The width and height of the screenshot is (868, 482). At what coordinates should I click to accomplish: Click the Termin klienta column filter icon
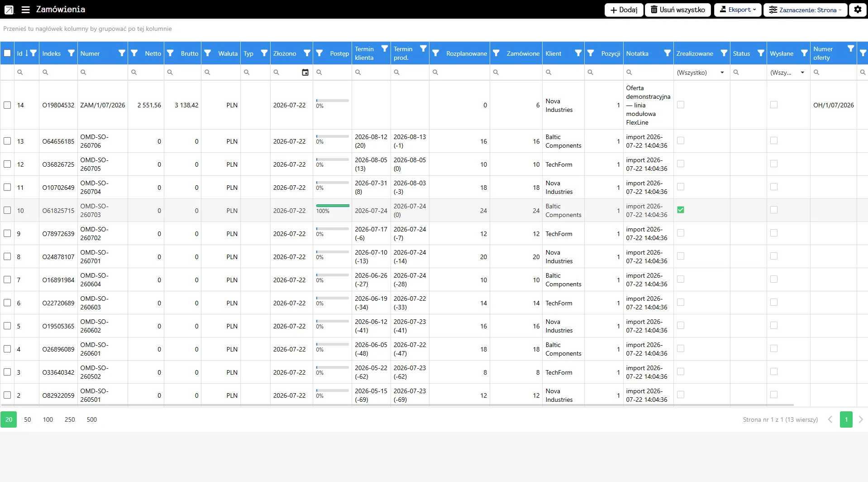click(x=384, y=48)
